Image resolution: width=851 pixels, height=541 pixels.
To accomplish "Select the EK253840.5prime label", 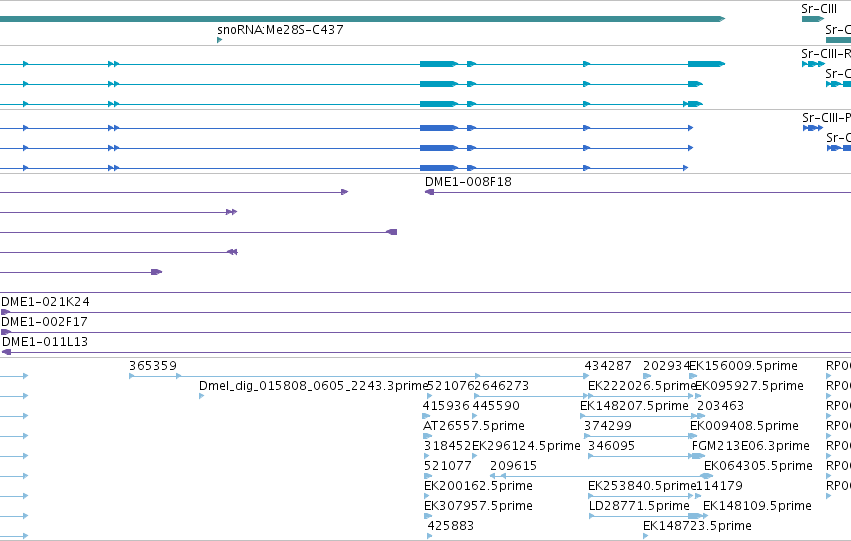I will tap(642, 486).
